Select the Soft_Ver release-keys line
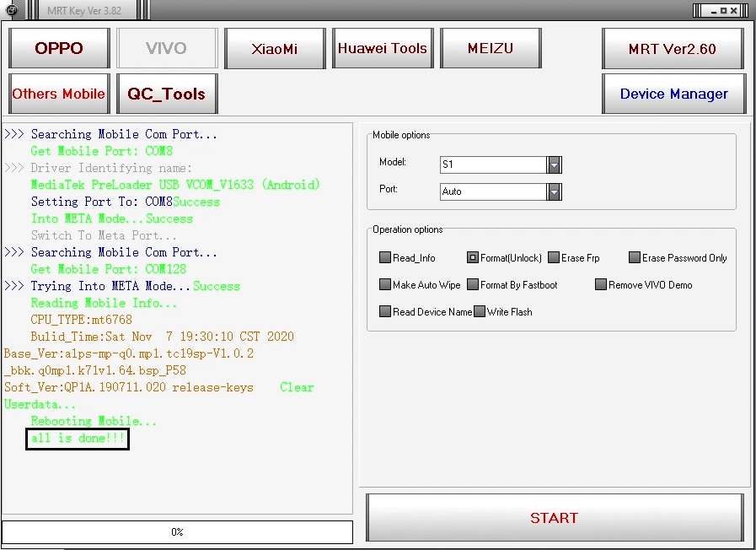Screen dimensions: 756x550 (x=129, y=387)
